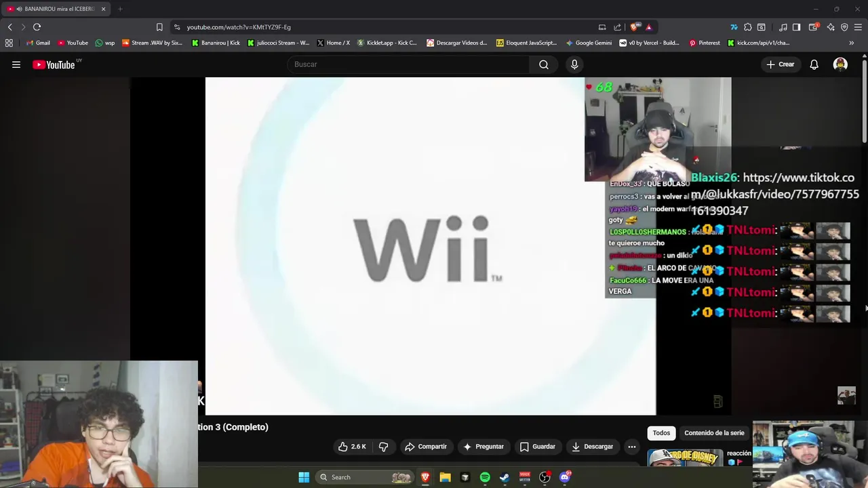868x488 pixels.
Task: Open the apps grid in bookmarks bar
Action: click(x=9, y=43)
